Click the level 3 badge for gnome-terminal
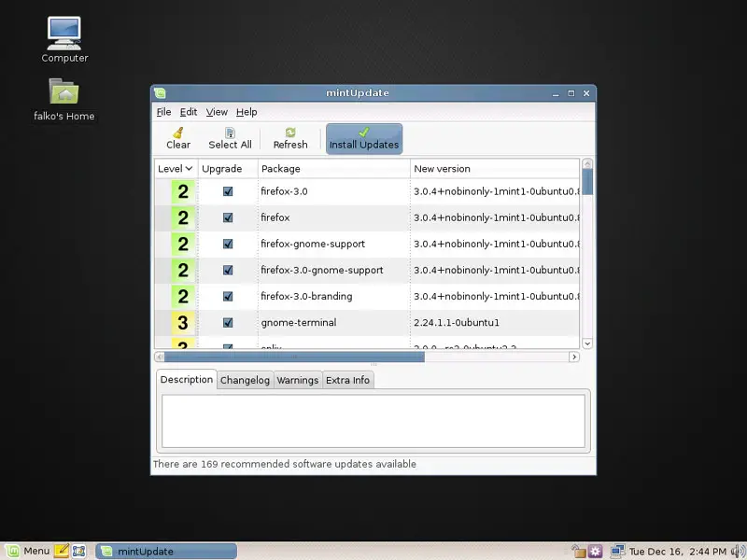747x560 pixels. [183, 322]
